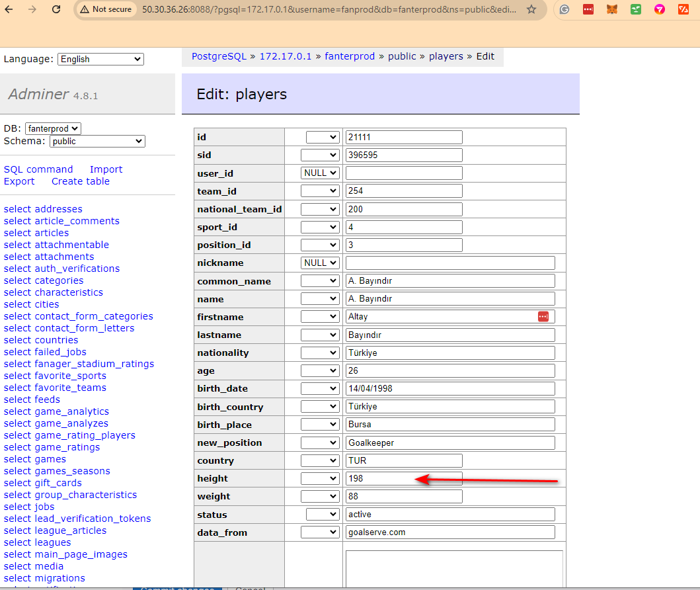Image resolution: width=700 pixels, height=590 pixels.
Task: Click the id input field
Action: pyautogui.click(x=404, y=137)
